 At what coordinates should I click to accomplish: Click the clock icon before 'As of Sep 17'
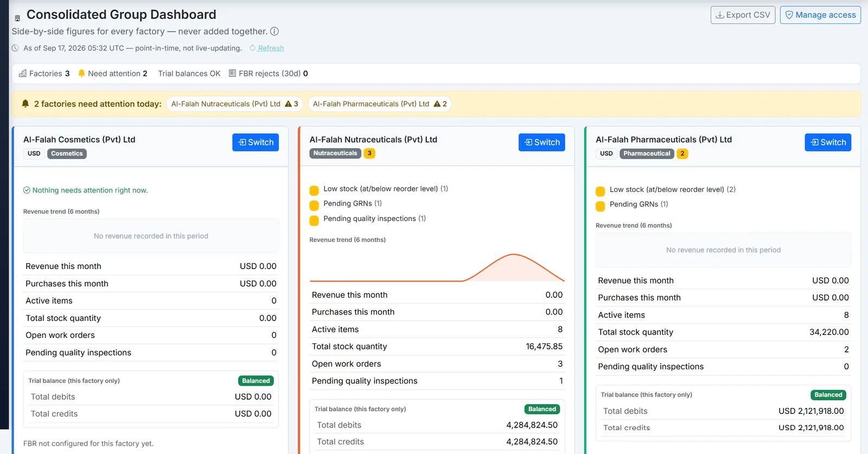tap(15, 48)
